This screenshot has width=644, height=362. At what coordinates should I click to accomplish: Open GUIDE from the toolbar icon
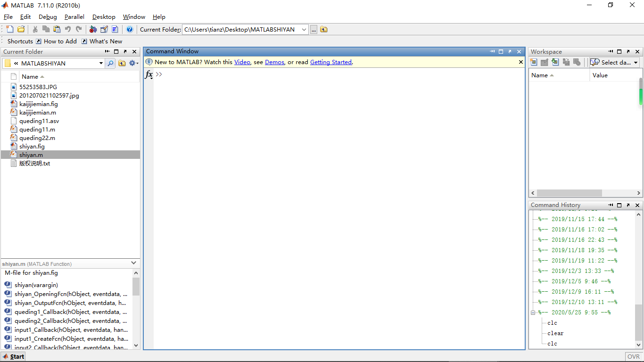click(104, 29)
